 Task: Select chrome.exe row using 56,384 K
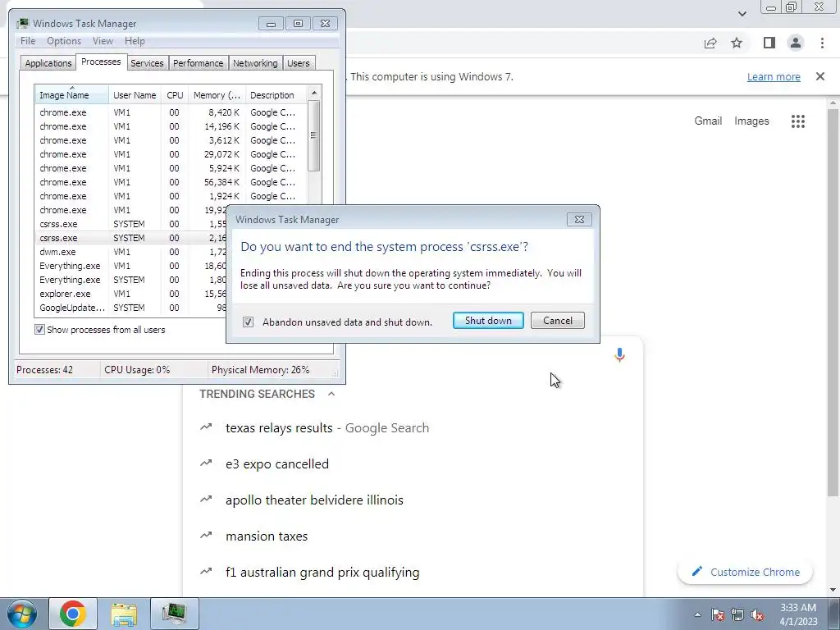(x=171, y=182)
